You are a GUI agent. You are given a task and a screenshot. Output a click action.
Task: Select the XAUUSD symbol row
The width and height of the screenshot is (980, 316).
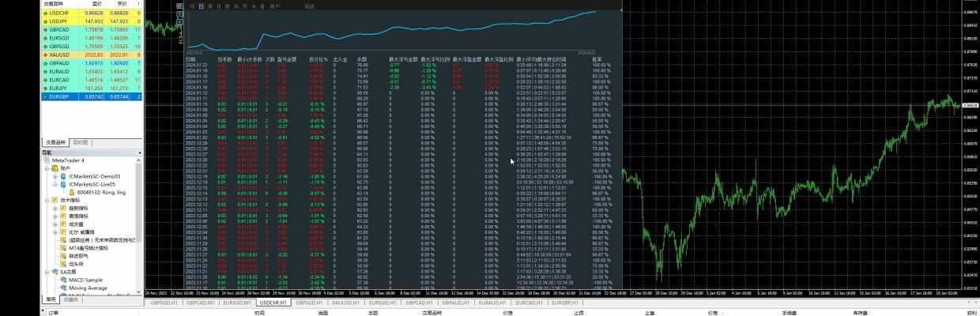(92, 55)
